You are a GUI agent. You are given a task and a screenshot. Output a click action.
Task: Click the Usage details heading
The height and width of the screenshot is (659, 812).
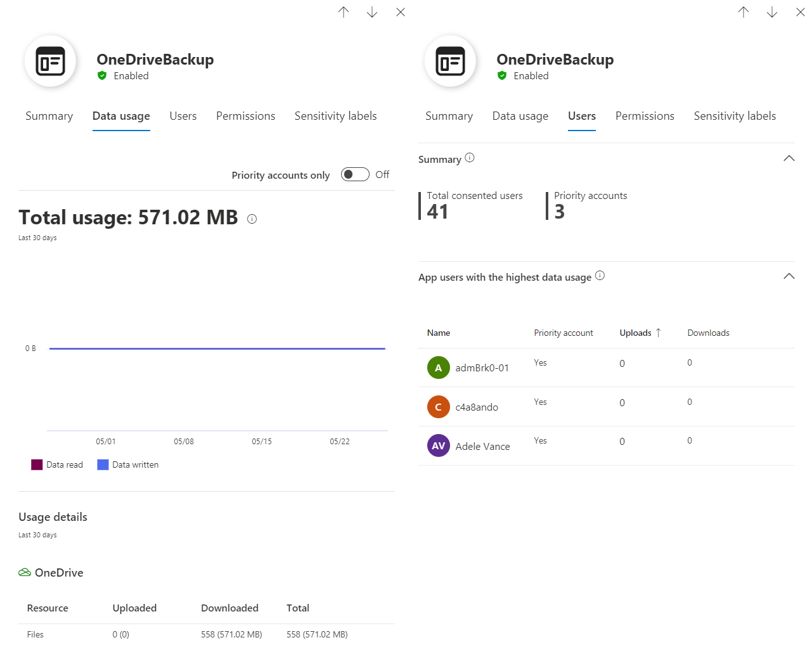(53, 517)
